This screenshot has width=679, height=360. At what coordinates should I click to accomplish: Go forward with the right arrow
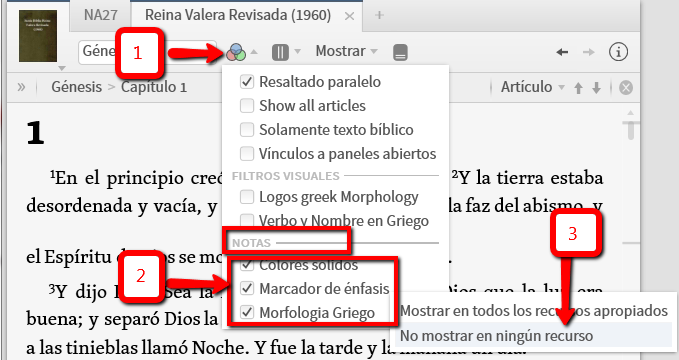[x=588, y=52]
